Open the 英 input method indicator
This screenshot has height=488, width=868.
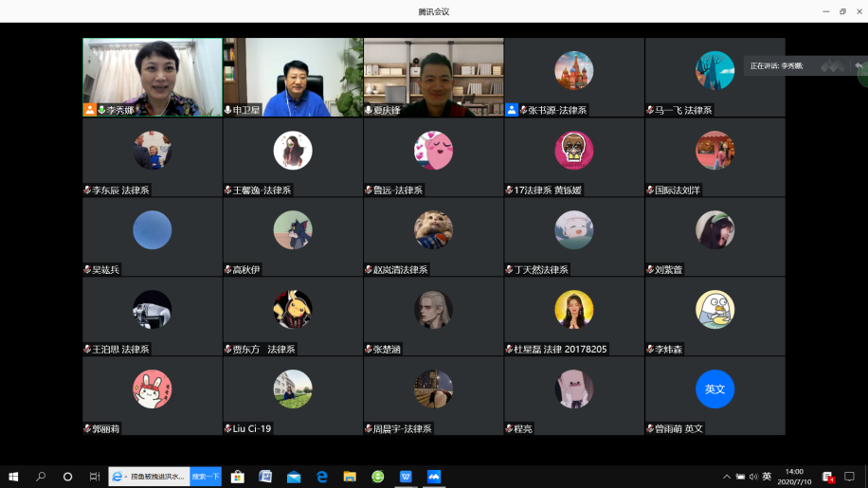[767, 477]
